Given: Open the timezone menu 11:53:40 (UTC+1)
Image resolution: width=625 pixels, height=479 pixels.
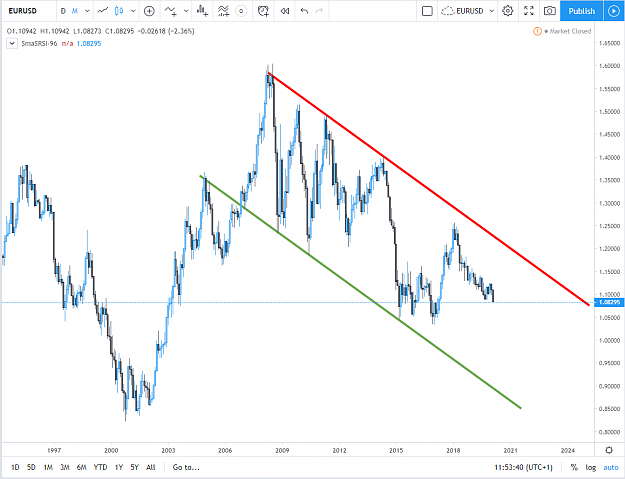Looking at the screenshot, I should pyautogui.click(x=523, y=467).
